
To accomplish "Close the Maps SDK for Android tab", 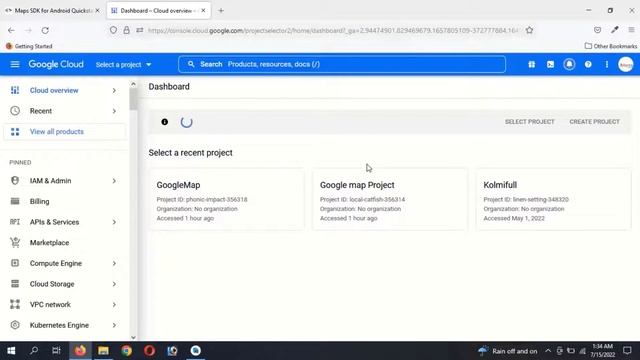I will pos(97,11).
